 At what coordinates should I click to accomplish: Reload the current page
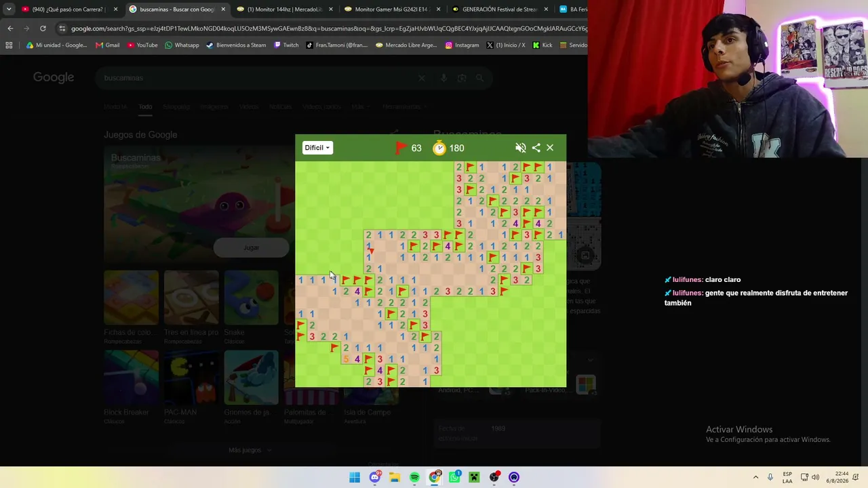43,28
